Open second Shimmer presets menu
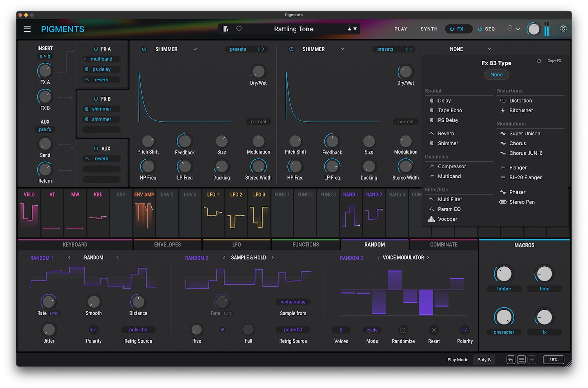This screenshot has height=388, width=588. tap(385, 49)
